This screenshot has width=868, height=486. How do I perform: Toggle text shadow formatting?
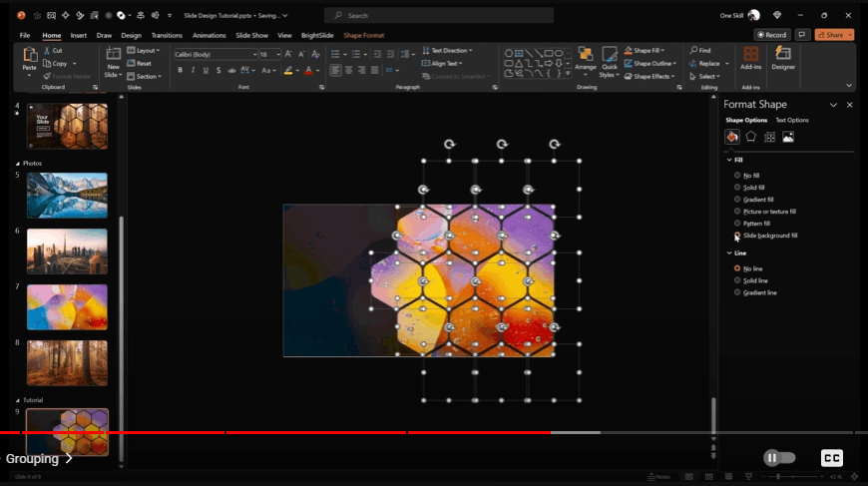[218, 70]
